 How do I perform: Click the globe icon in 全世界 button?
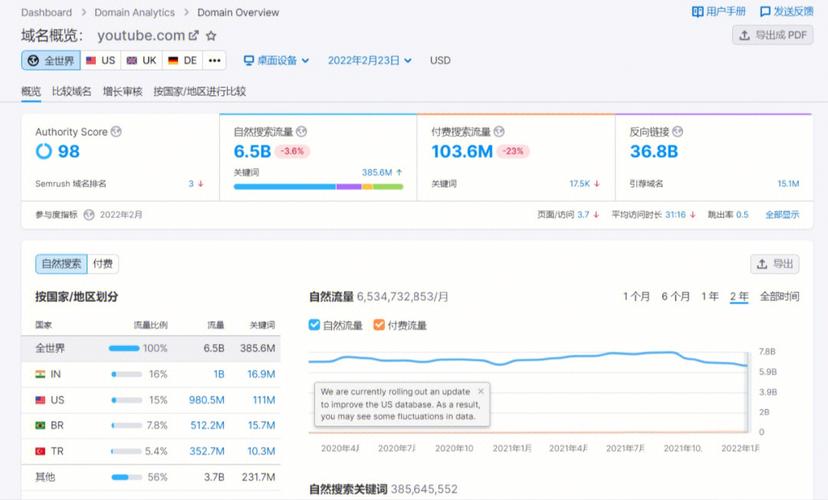coord(33,60)
